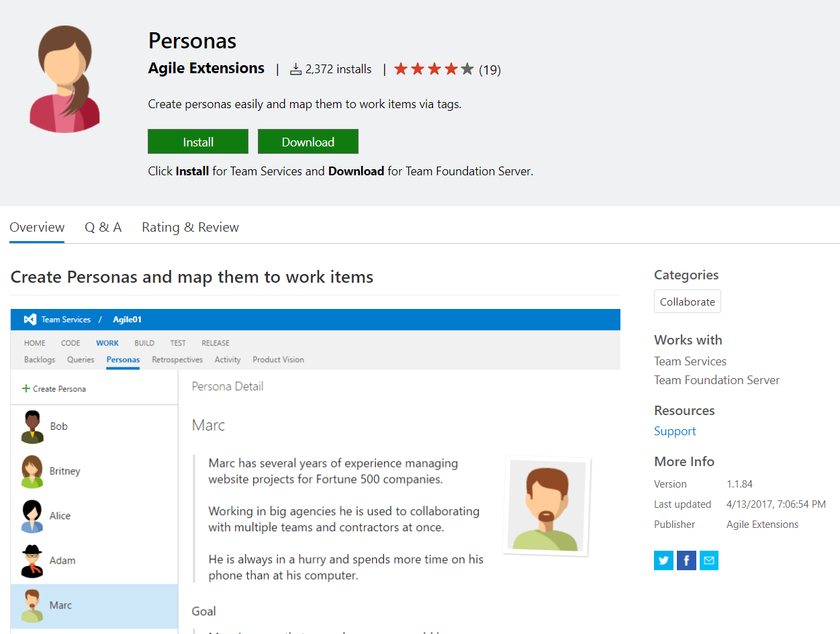This screenshot has height=634, width=840.
Task: Click the Facebook share icon
Action: tap(686, 560)
